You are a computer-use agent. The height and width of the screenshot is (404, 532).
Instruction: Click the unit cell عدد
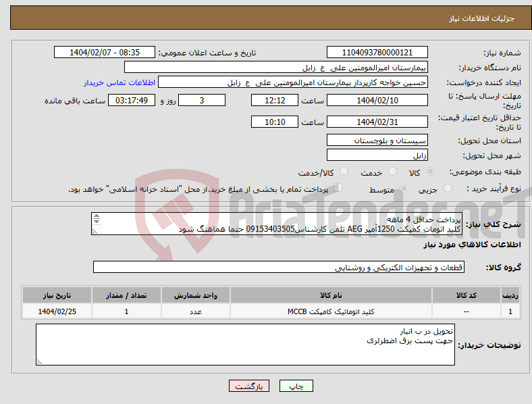pyautogui.click(x=196, y=311)
